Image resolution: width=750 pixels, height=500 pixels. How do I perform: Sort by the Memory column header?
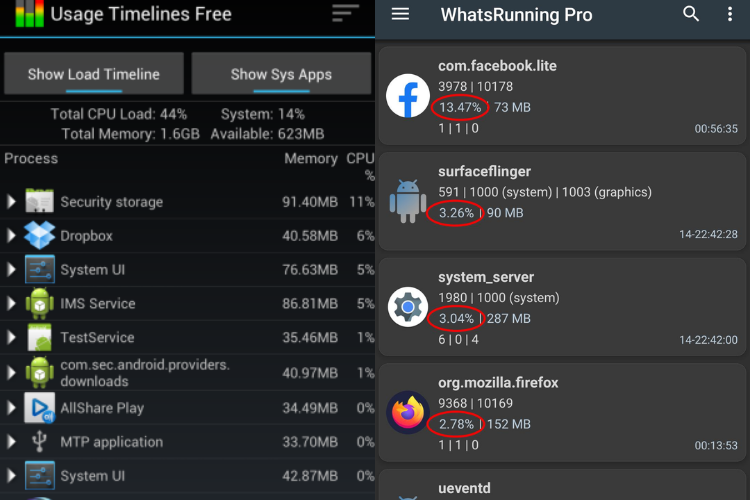[x=311, y=158]
